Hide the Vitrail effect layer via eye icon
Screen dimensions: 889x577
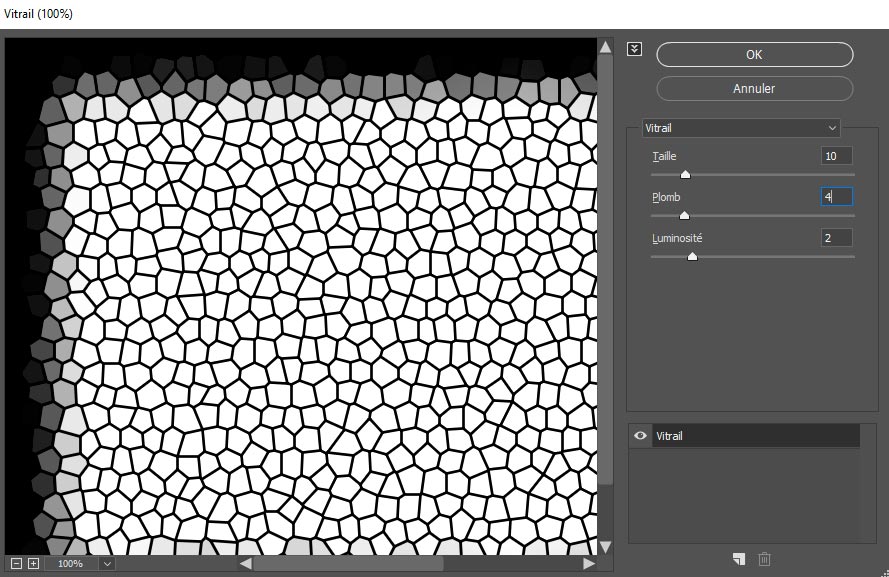(640, 436)
